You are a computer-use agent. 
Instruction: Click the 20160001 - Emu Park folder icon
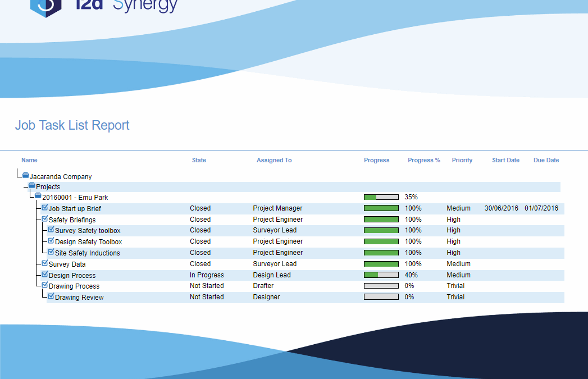pos(38,196)
